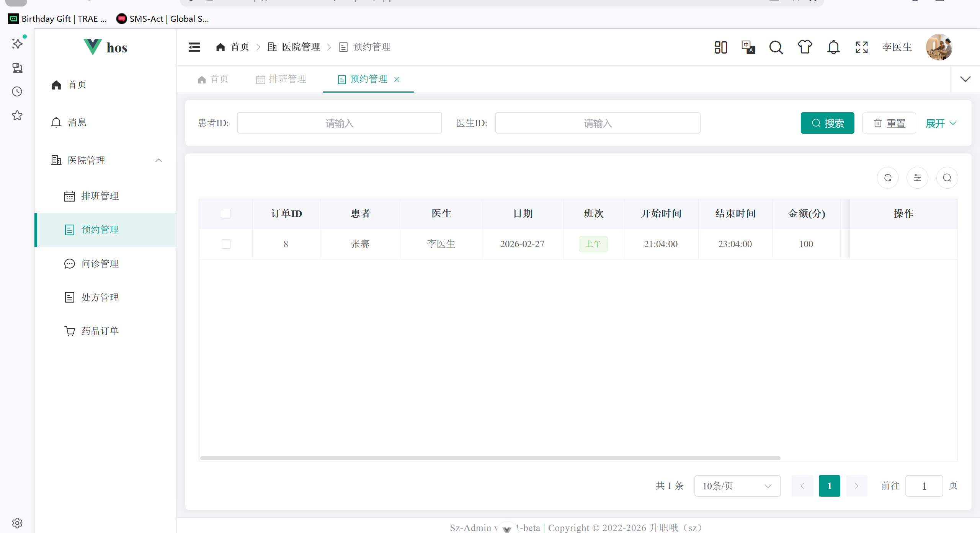Open the tabs dropdown chevron at the right
980x533 pixels.
click(965, 79)
